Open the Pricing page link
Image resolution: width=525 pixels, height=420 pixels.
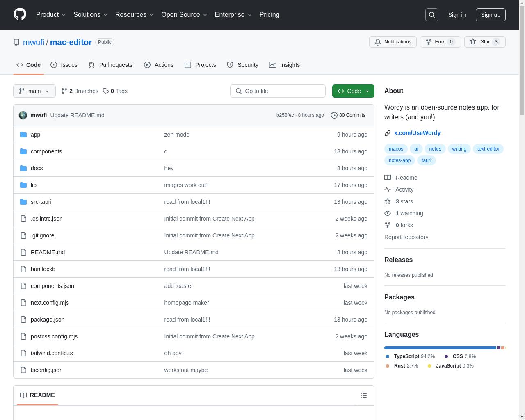(x=269, y=14)
